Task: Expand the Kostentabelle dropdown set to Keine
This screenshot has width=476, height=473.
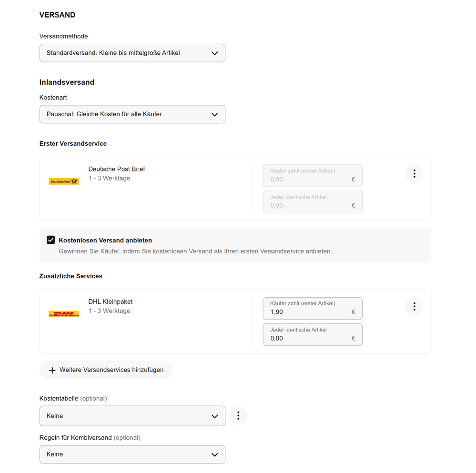Action: tap(132, 416)
